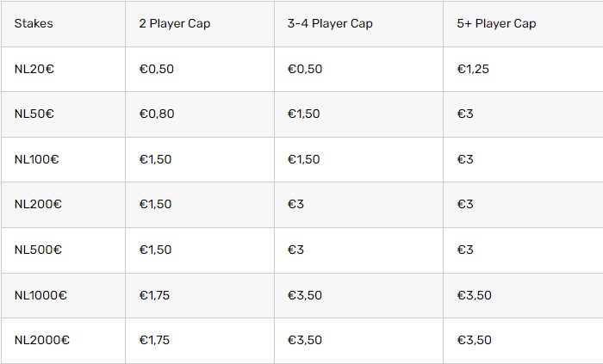
Task: Select NL100€ 5+ player cap €3
Action: 465,159
